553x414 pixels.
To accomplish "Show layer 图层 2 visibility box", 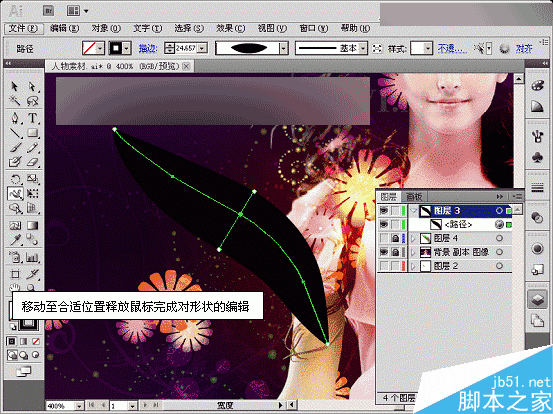I will [x=383, y=266].
